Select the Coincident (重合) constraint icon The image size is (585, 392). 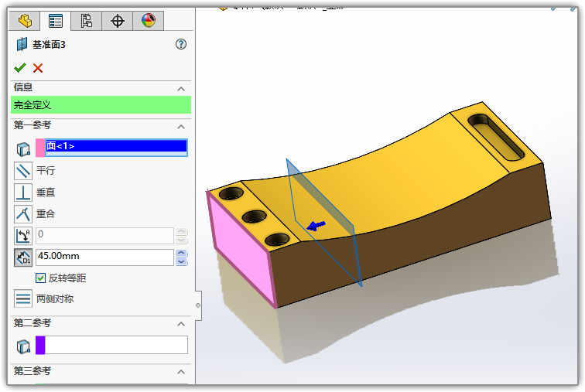pos(23,213)
